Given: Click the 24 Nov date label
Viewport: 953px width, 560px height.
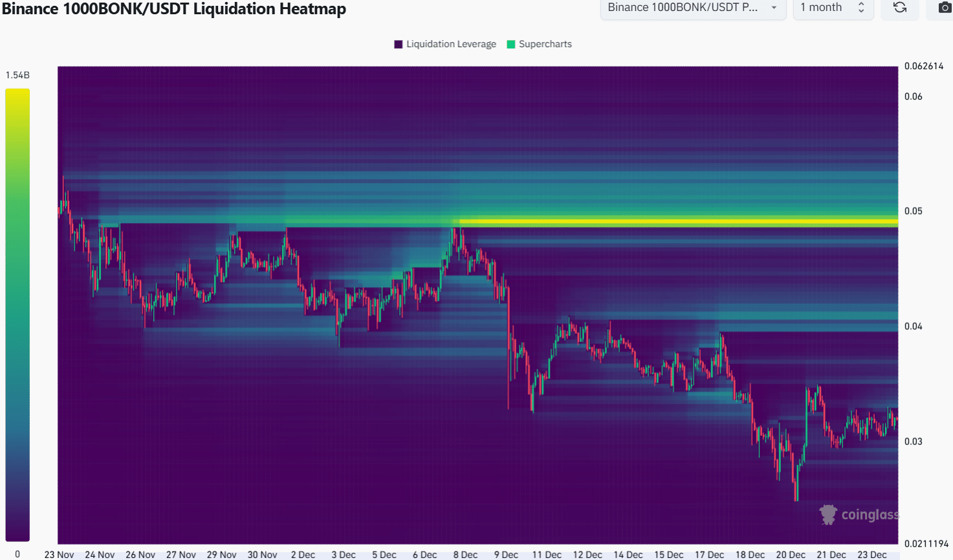Looking at the screenshot, I should [100, 555].
